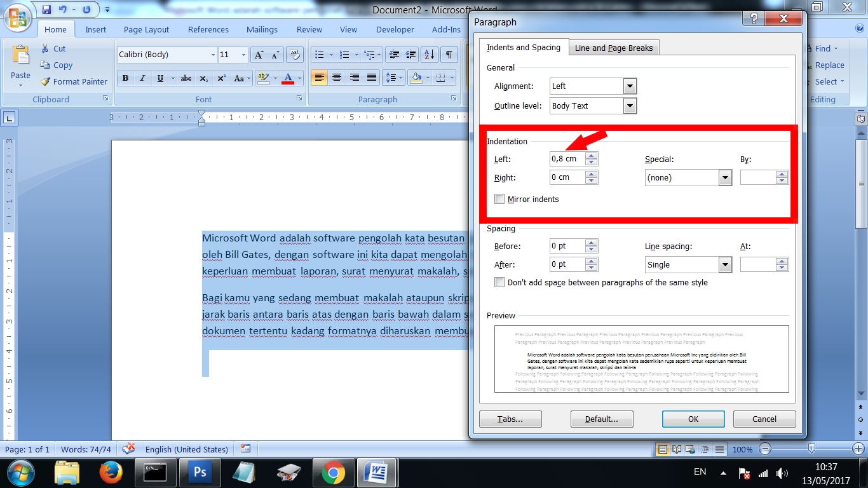Apply Subscript formatting
868x488 pixels.
(203, 78)
